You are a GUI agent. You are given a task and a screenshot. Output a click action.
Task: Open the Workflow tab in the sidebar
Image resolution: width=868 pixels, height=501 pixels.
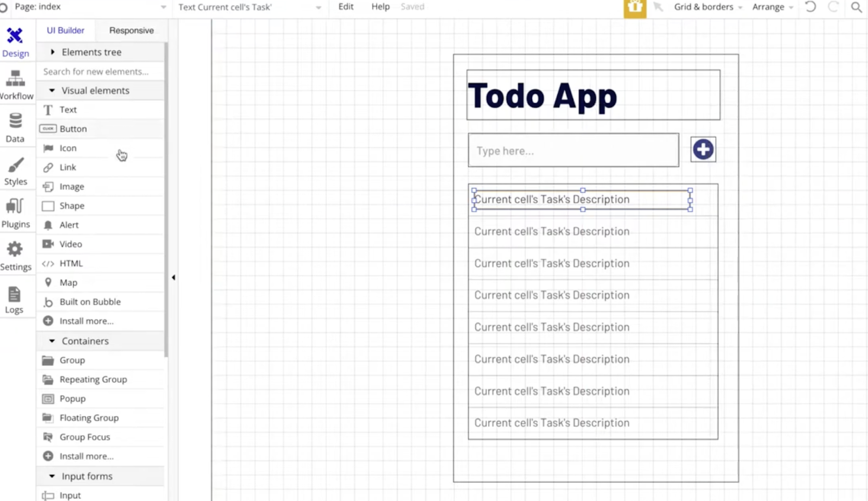[x=16, y=85]
